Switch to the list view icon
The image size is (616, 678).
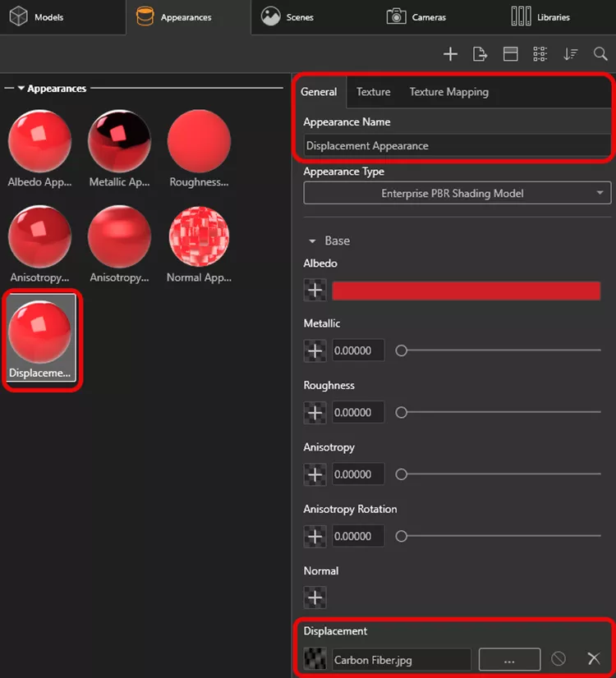tap(540, 54)
